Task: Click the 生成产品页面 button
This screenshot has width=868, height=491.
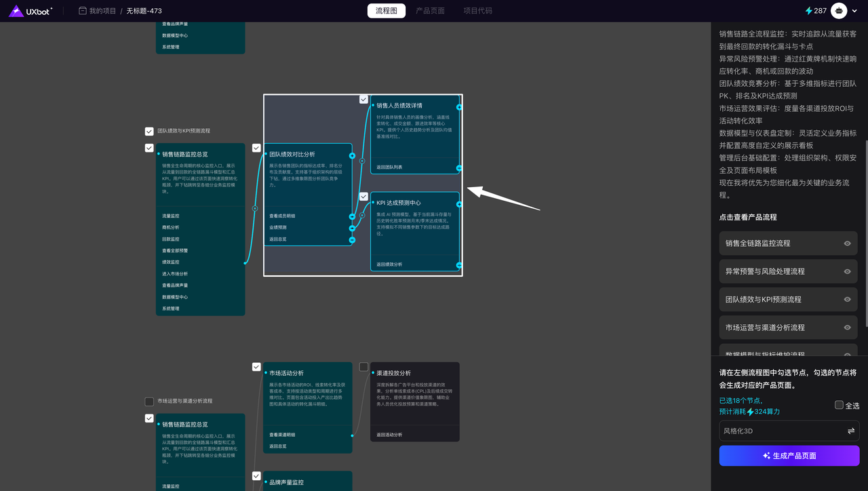Action: [x=789, y=456]
